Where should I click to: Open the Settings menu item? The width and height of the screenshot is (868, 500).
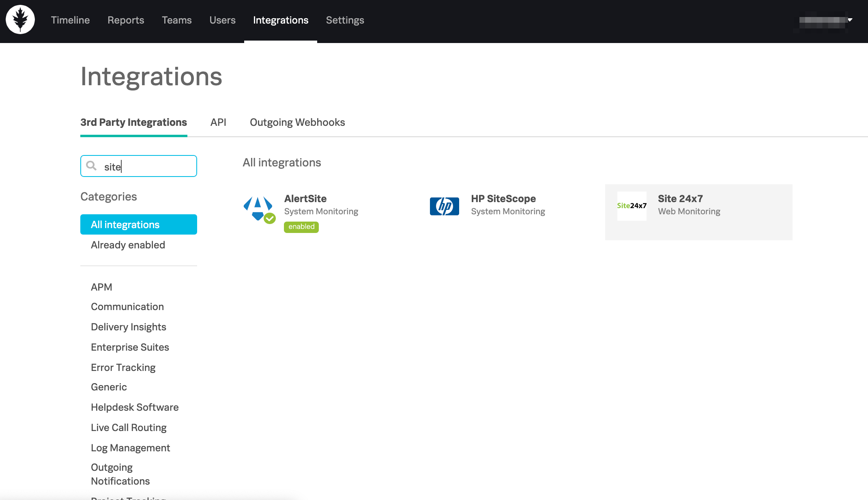click(345, 20)
